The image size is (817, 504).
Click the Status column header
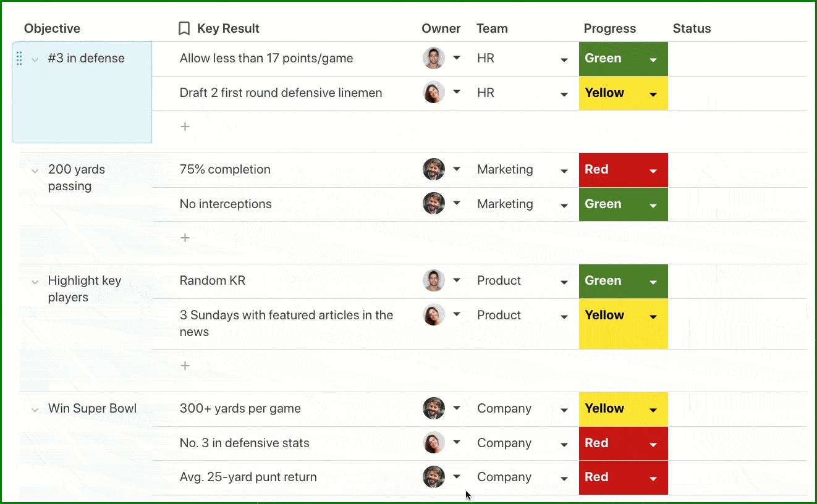pos(692,28)
